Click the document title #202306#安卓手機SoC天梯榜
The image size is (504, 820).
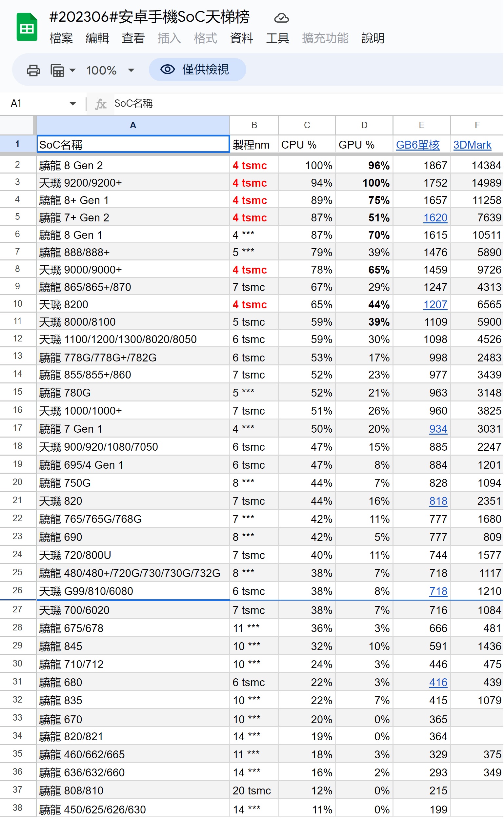150,17
